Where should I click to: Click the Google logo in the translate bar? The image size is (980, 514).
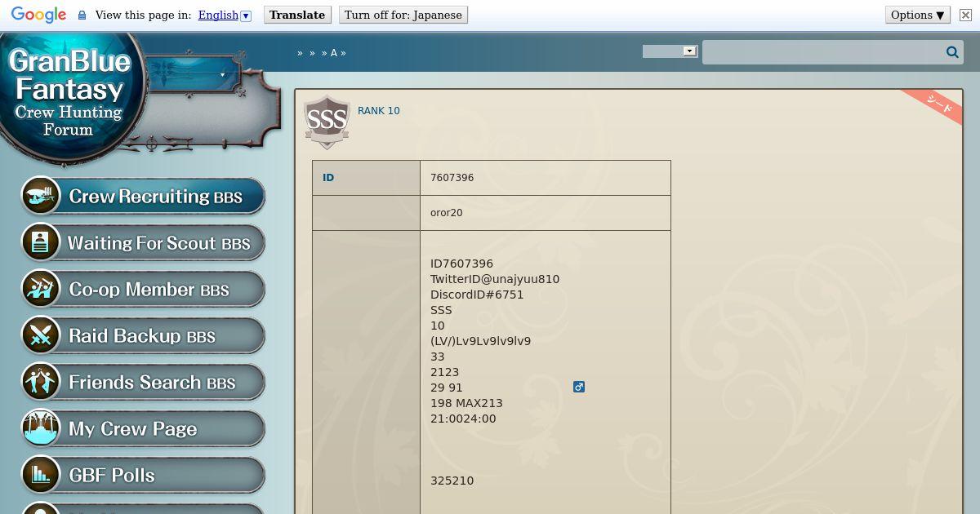(x=38, y=15)
